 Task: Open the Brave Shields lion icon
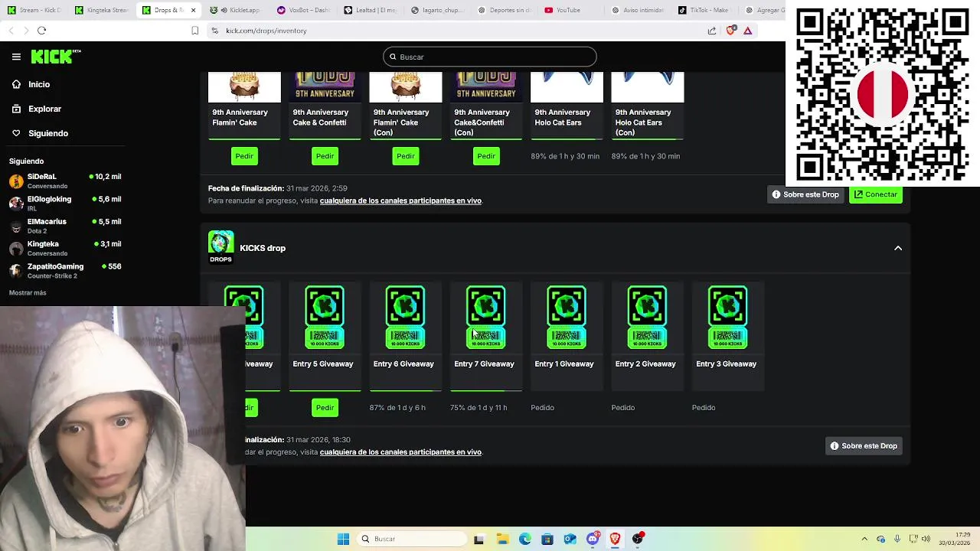[730, 31]
